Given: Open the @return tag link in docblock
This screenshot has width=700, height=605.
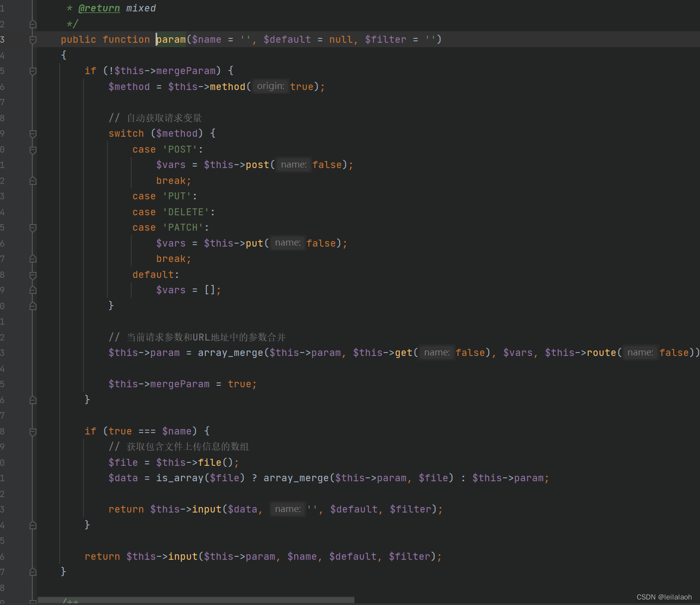Looking at the screenshot, I should (99, 8).
